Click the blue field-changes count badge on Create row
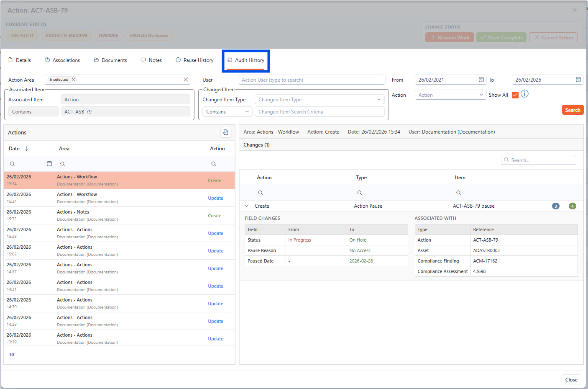Screen dimensions: 588x389 pos(556,206)
